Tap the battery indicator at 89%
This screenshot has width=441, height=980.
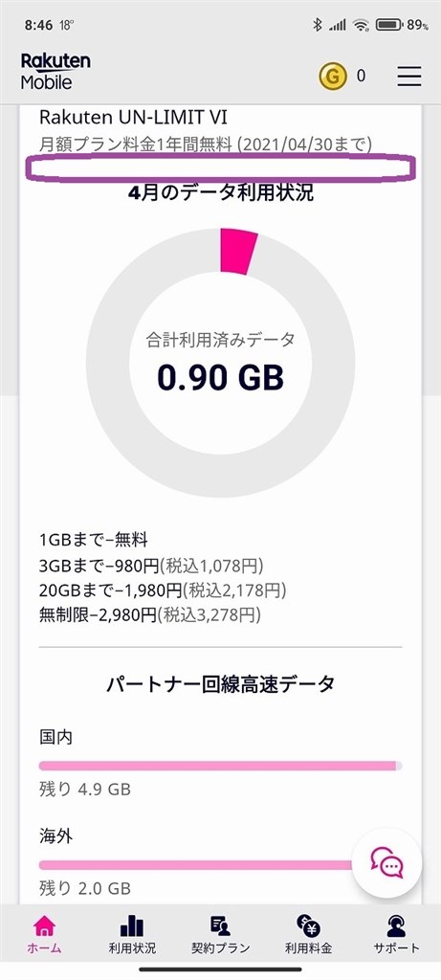[x=402, y=25]
